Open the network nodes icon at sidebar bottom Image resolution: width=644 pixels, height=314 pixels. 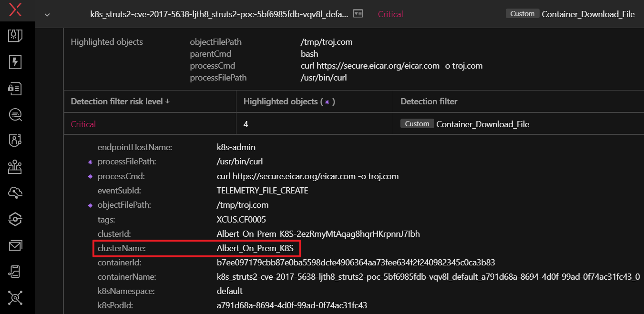pyautogui.click(x=15, y=298)
